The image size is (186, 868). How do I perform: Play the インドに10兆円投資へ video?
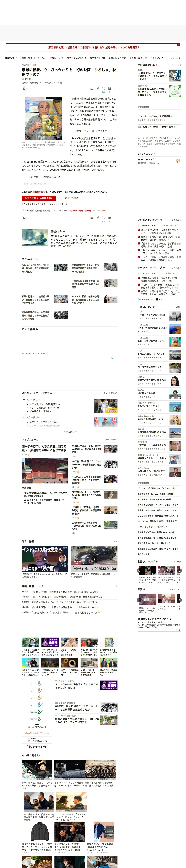(45, 559)
